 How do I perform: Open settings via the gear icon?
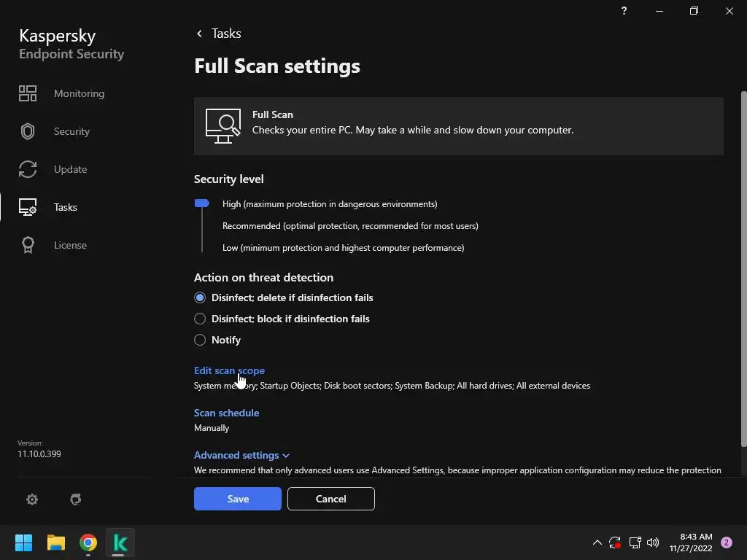pyautogui.click(x=32, y=499)
